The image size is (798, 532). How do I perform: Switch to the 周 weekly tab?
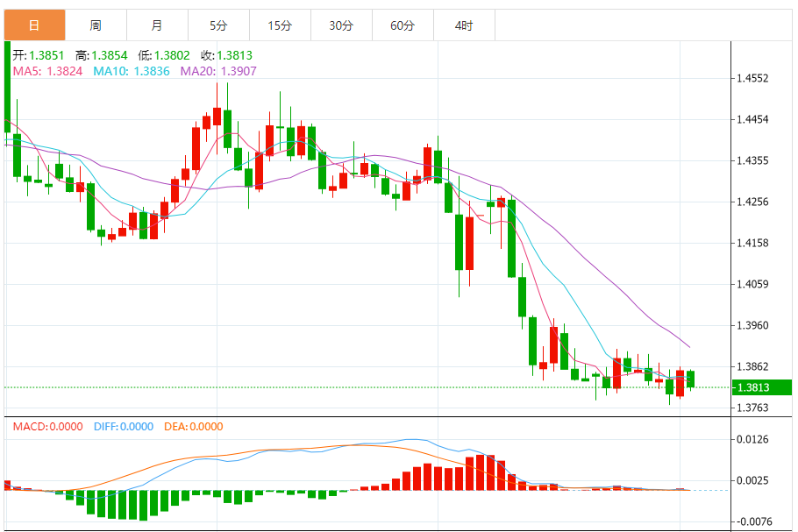pos(96,25)
